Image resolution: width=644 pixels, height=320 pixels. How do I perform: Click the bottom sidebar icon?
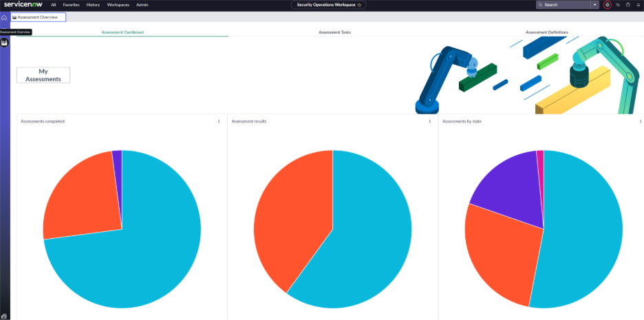4,317
